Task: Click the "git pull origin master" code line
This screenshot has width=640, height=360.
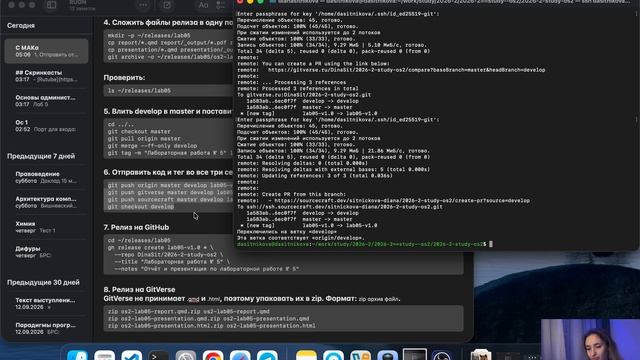Action: 144,138
